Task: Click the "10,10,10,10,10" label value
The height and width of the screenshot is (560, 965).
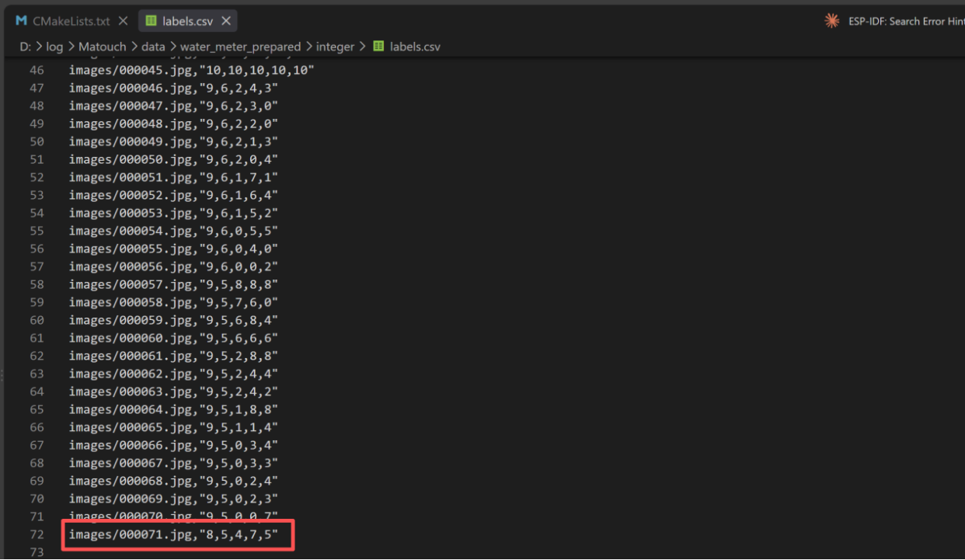Action: tap(257, 70)
